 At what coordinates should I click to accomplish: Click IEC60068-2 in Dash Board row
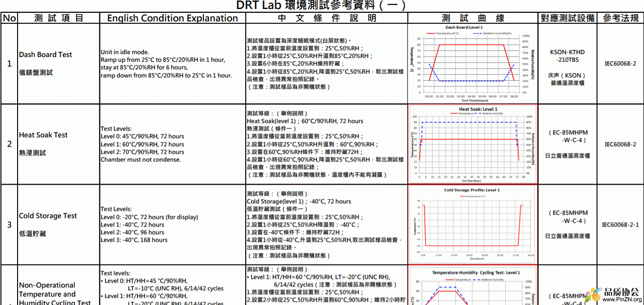tap(620, 64)
